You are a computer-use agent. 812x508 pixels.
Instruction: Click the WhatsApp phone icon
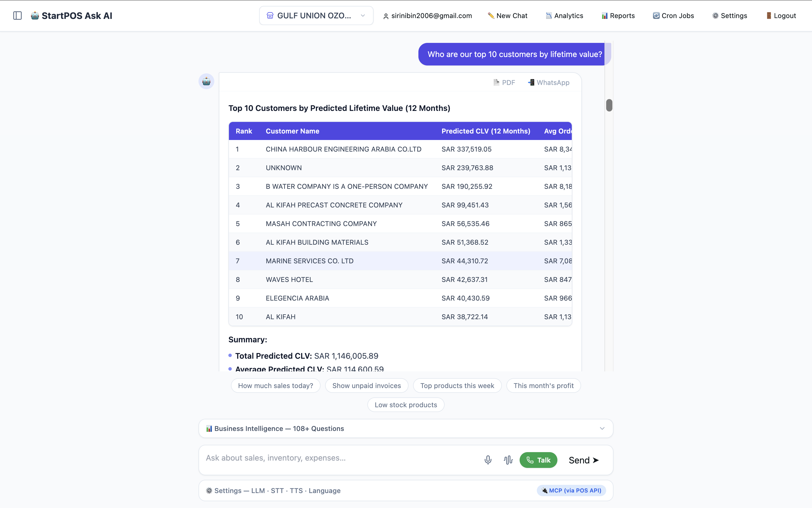(531, 82)
